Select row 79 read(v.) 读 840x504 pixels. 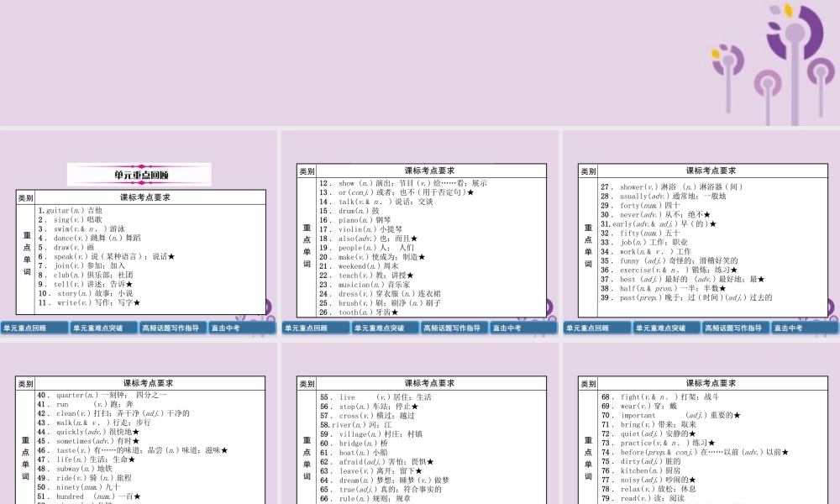(x=643, y=498)
